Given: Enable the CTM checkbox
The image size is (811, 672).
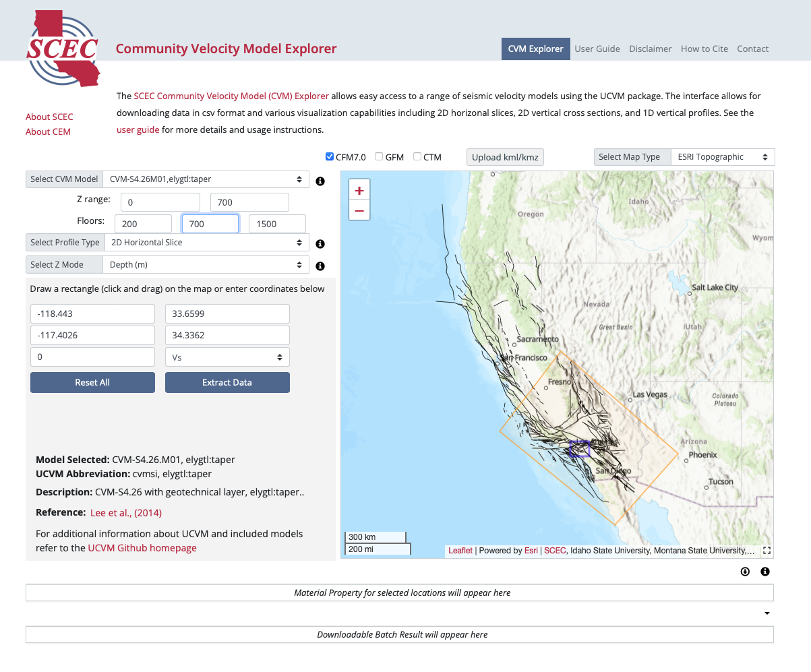Looking at the screenshot, I should pyautogui.click(x=417, y=157).
